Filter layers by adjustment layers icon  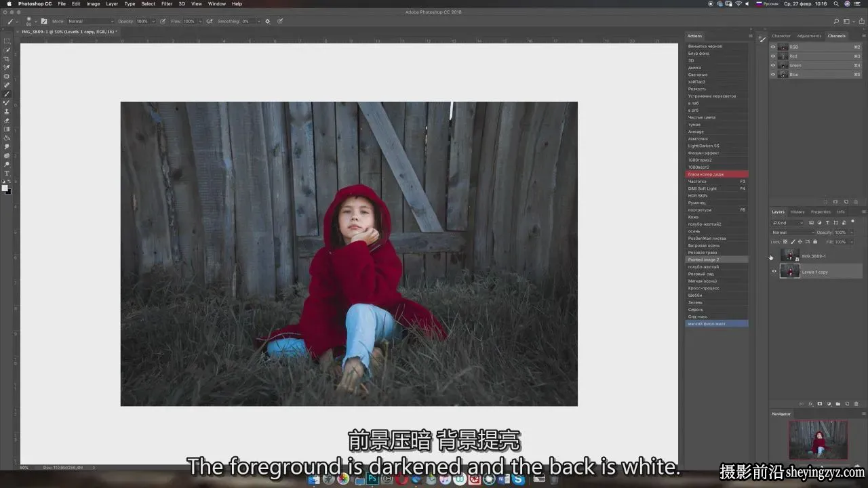click(x=819, y=222)
